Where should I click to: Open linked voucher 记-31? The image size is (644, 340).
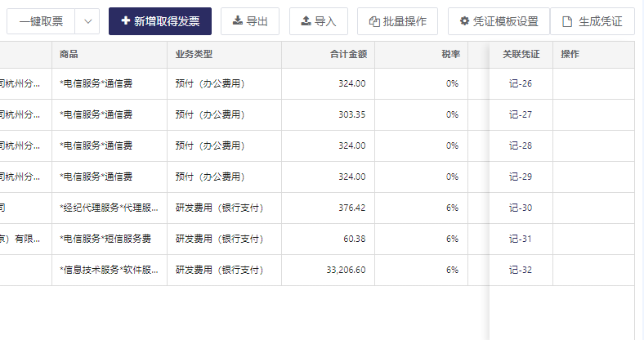pyautogui.click(x=521, y=239)
